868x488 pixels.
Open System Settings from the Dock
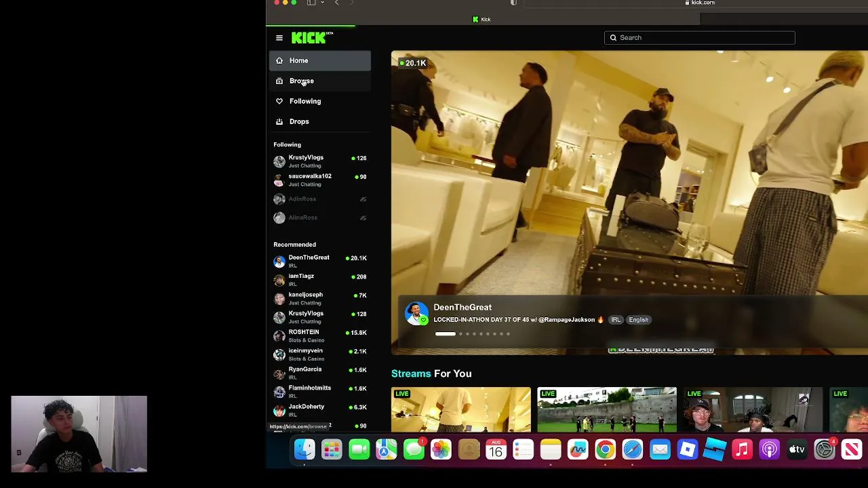[x=824, y=449]
